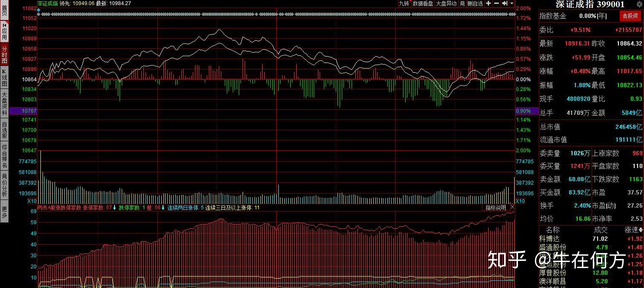Click the 深证成指 399001 title
644x288 pixels.
(590, 4)
